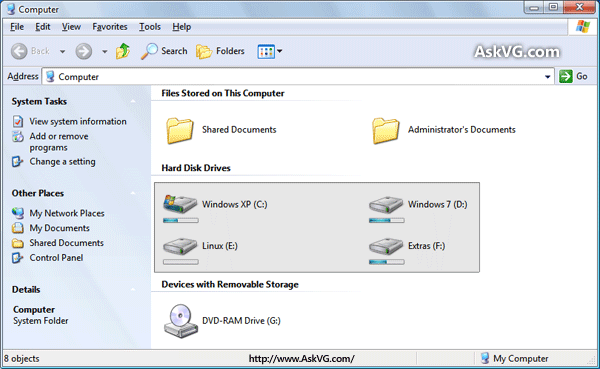600x369 pixels.
Task: Click Add or remove programs link
Action: 59,142
